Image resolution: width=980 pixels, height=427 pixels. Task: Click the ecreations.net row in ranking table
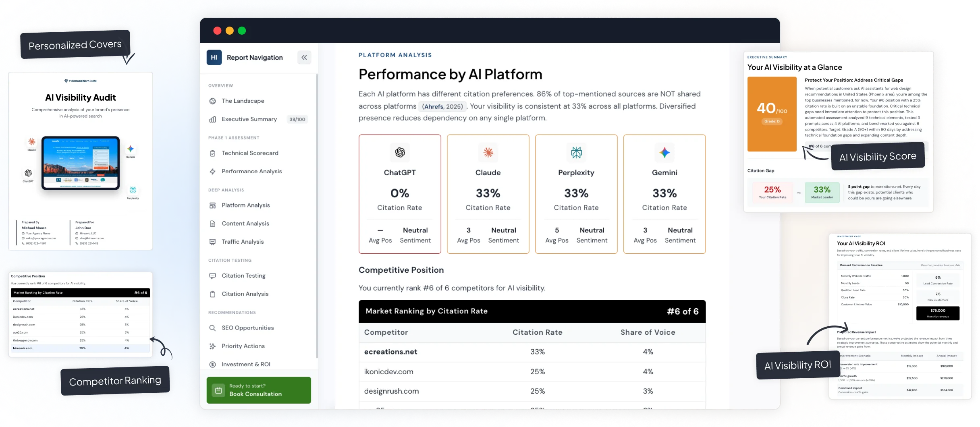[x=532, y=352]
